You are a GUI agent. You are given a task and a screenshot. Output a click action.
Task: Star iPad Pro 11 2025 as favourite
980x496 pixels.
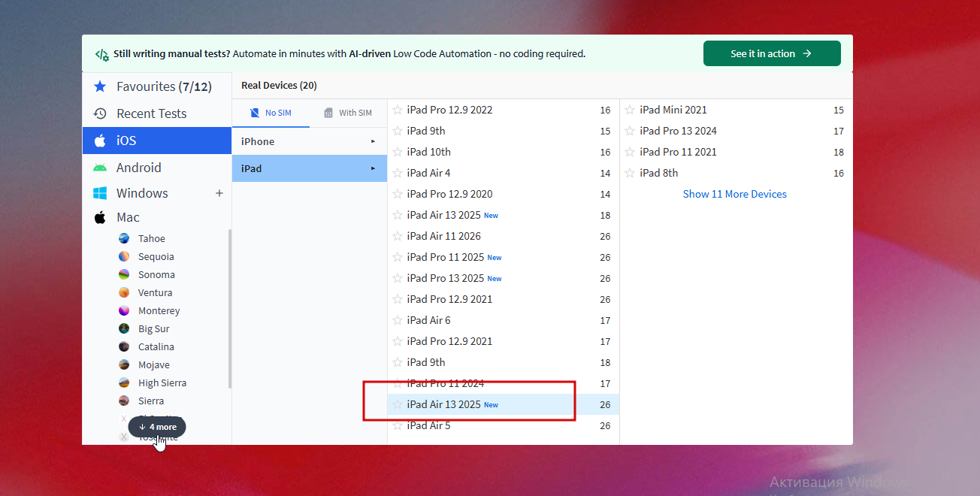398,257
